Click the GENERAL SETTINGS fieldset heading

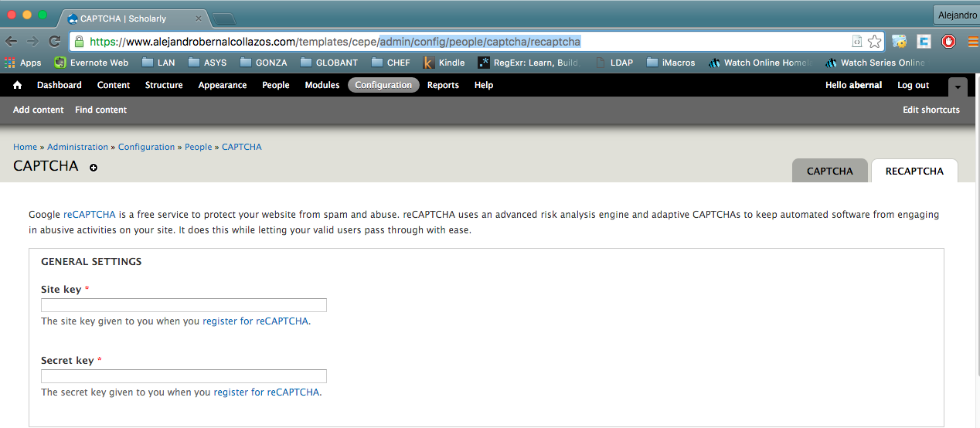pyautogui.click(x=91, y=262)
